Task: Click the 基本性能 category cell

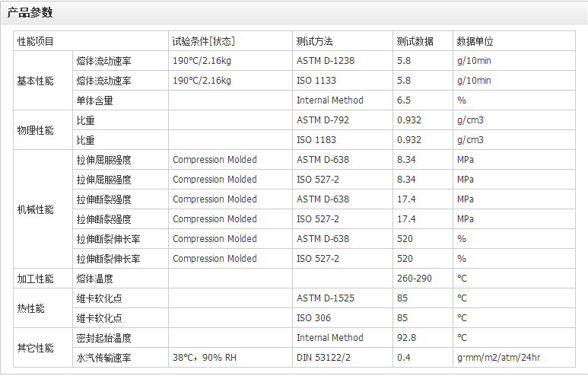Action: (36, 81)
